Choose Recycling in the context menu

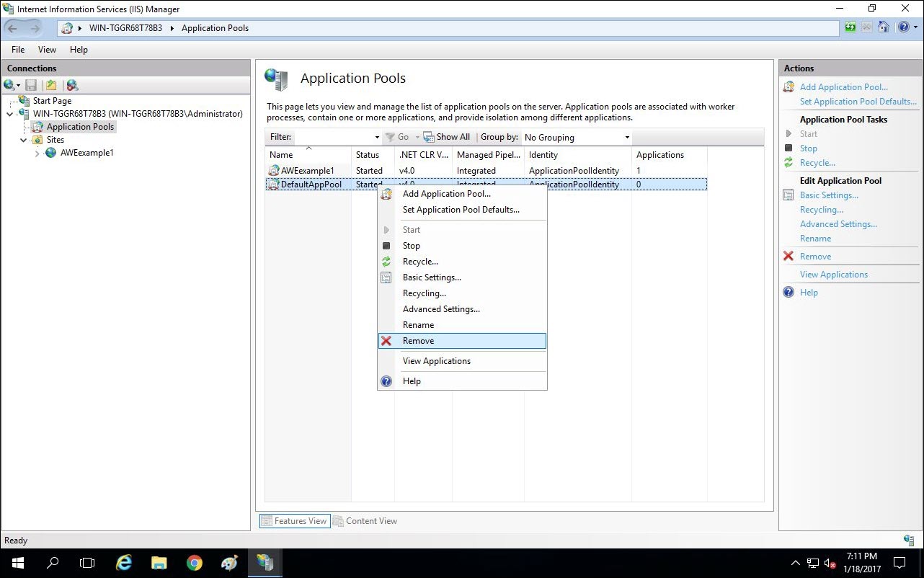coord(462,293)
